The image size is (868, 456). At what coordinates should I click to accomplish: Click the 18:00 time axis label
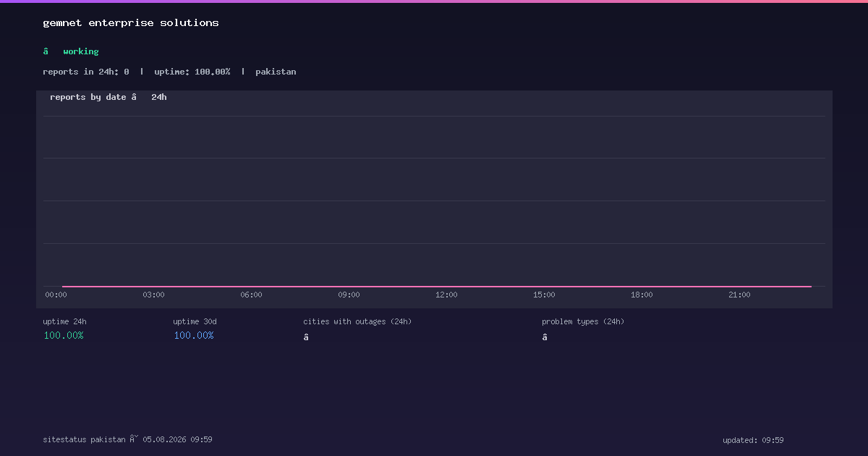tap(642, 295)
